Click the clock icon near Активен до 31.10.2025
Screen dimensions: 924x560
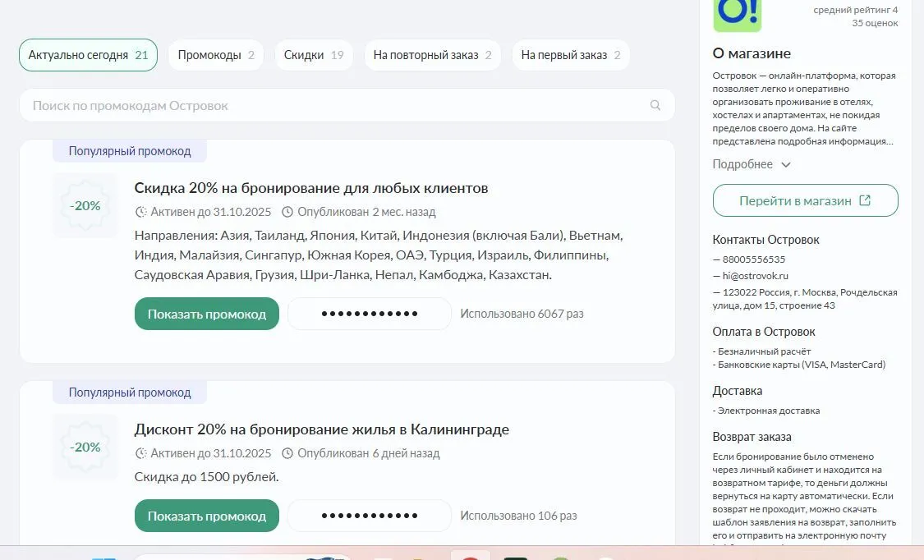coord(140,212)
